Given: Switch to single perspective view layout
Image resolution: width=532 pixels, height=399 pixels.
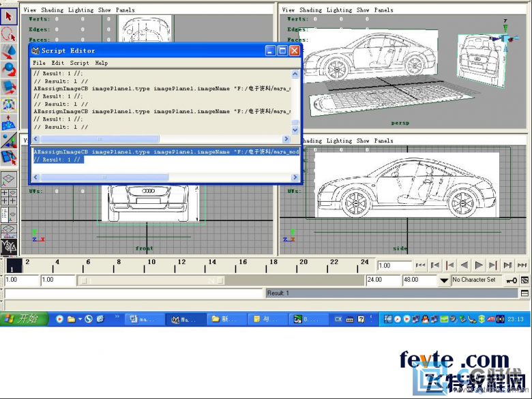Looking at the screenshot, I should click(x=9, y=179).
